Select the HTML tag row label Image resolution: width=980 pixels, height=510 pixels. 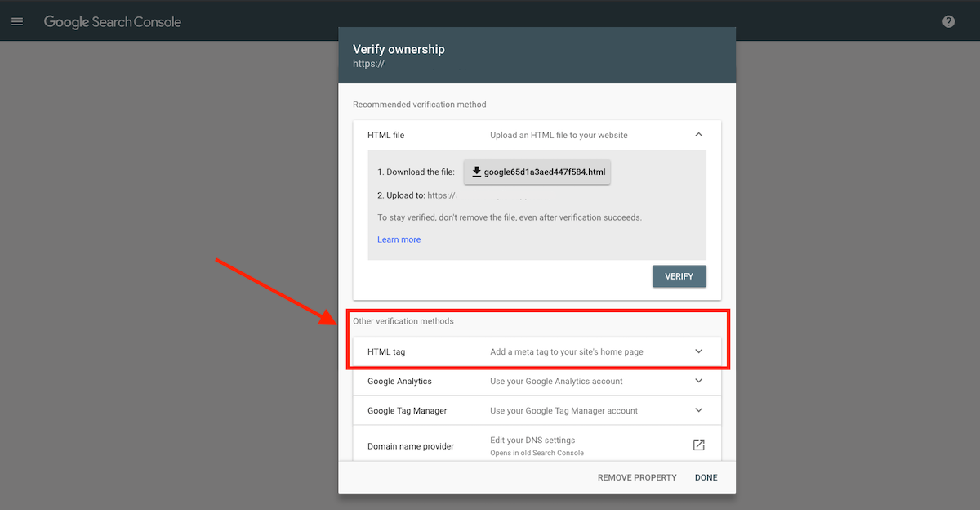pyautogui.click(x=386, y=351)
